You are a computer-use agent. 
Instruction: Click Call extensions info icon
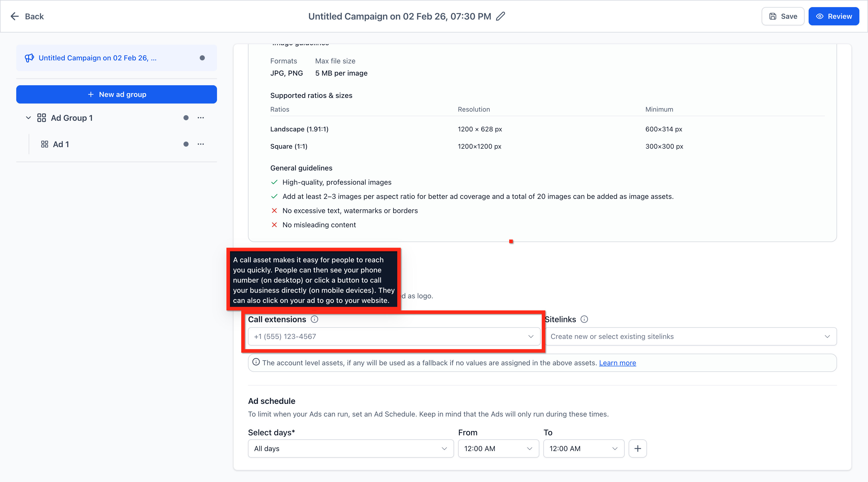(x=314, y=319)
